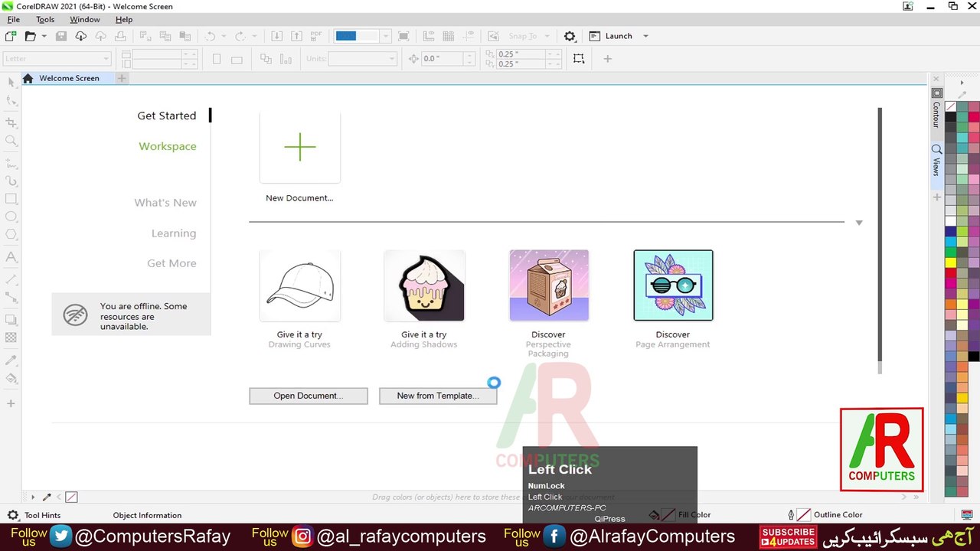Select the Ellipse tool

click(11, 217)
